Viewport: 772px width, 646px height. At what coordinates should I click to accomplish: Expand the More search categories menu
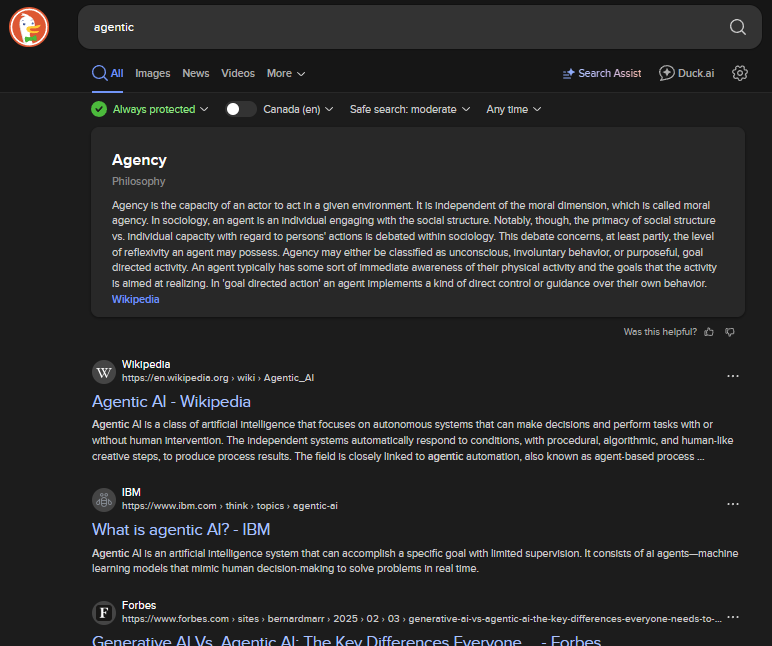pos(286,73)
